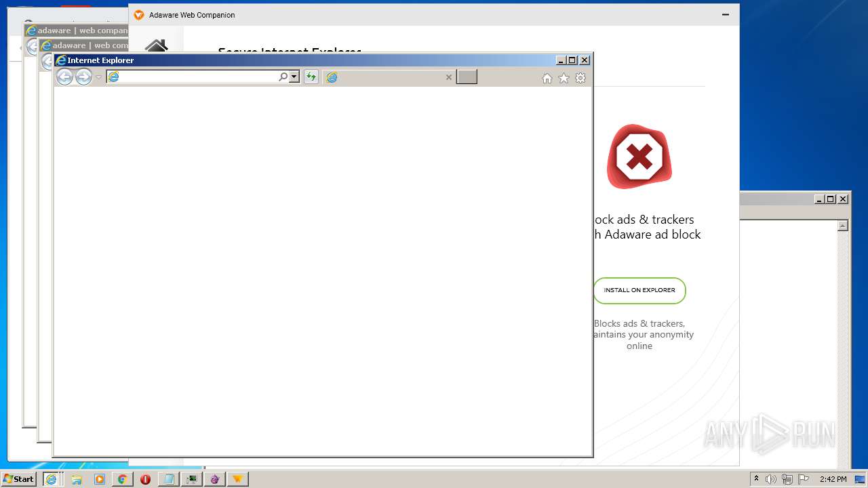This screenshot has height=488, width=868.
Task: Click the Adaware Web Companion taskbar icon
Action: pos(237,479)
